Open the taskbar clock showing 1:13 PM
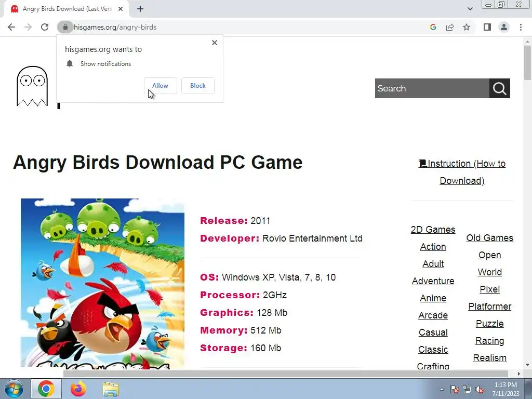This screenshot has width=532, height=399. (x=506, y=389)
